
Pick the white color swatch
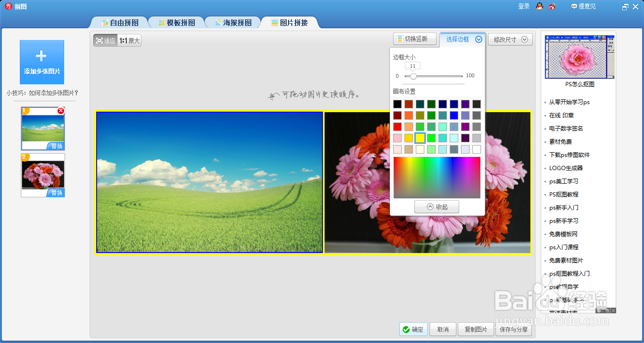477,149
